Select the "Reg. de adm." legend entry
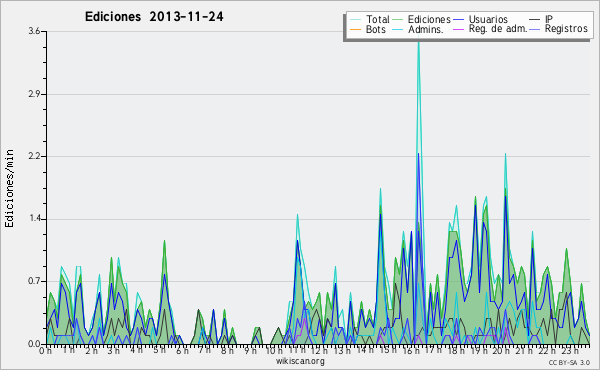The width and height of the screenshot is (600, 370). (x=498, y=29)
